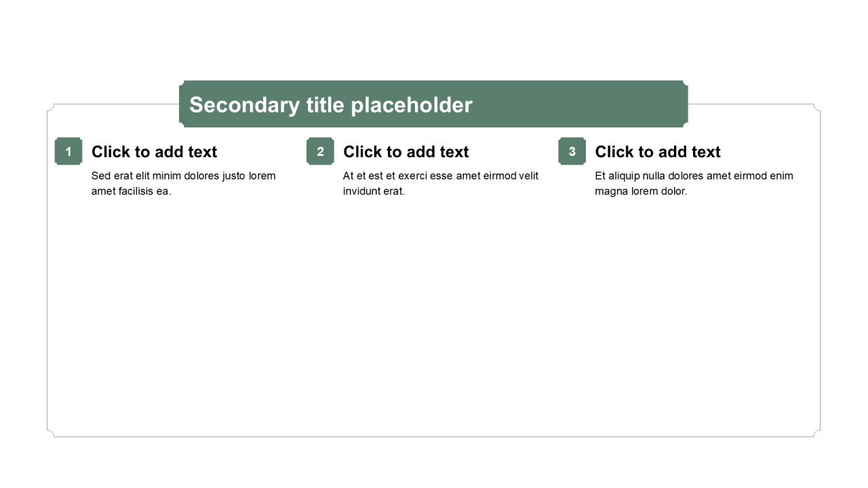Click the paragraph starting "Et aliquip nulla"
The image size is (868, 488).
click(693, 183)
